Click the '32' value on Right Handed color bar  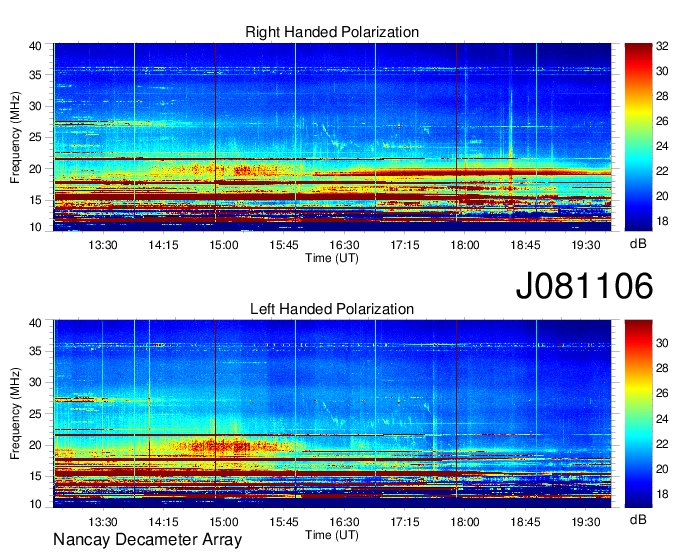tap(662, 46)
